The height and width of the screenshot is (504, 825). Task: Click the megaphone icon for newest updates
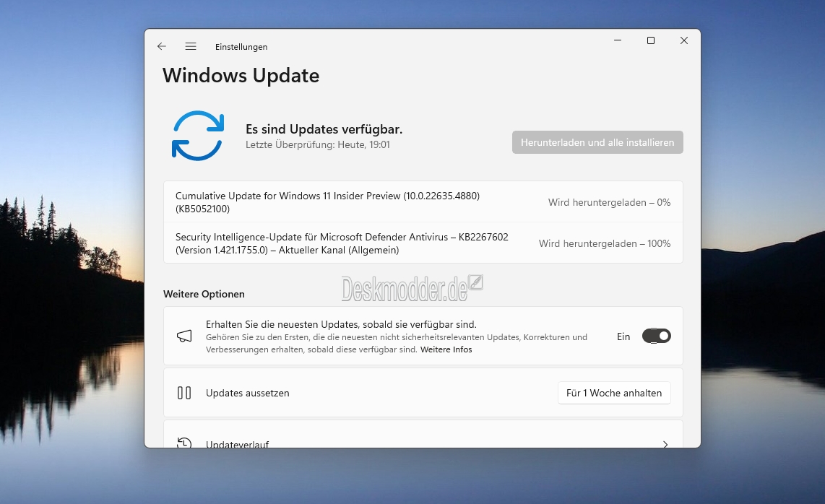[184, 336]
